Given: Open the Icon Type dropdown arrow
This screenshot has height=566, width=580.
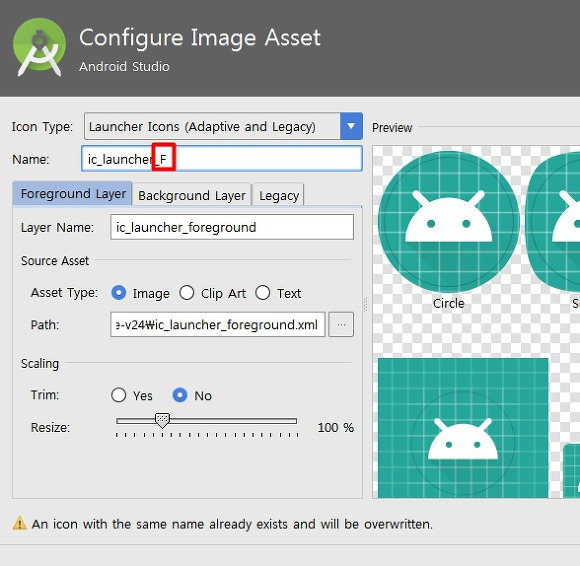Looking at the screenshot, I should pos(351,126).
